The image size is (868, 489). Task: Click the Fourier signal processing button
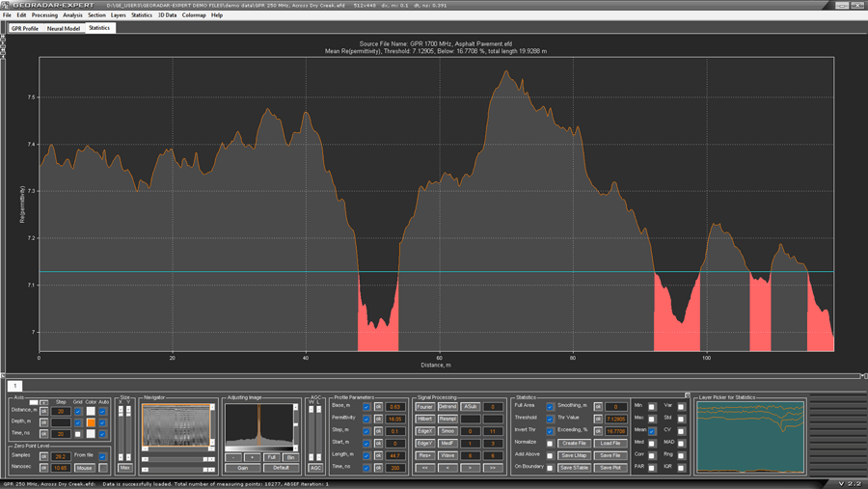coord(425,407)
